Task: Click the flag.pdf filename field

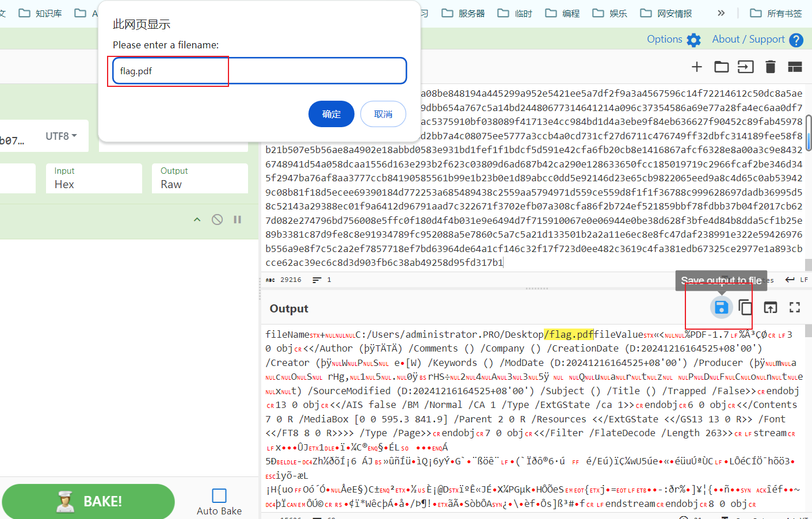Action: (x=260, y=71)
